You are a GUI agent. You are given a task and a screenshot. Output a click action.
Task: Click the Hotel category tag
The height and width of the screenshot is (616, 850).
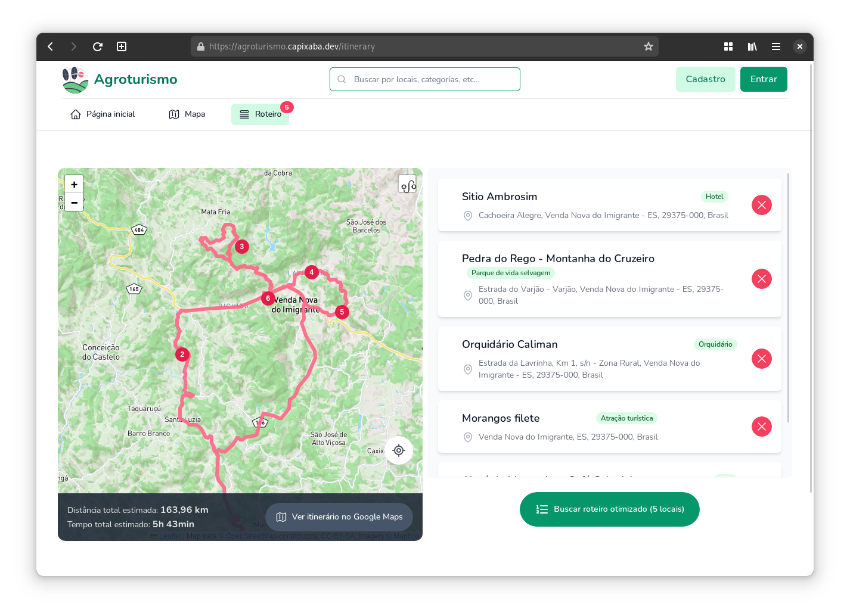(x=714, y=197)
